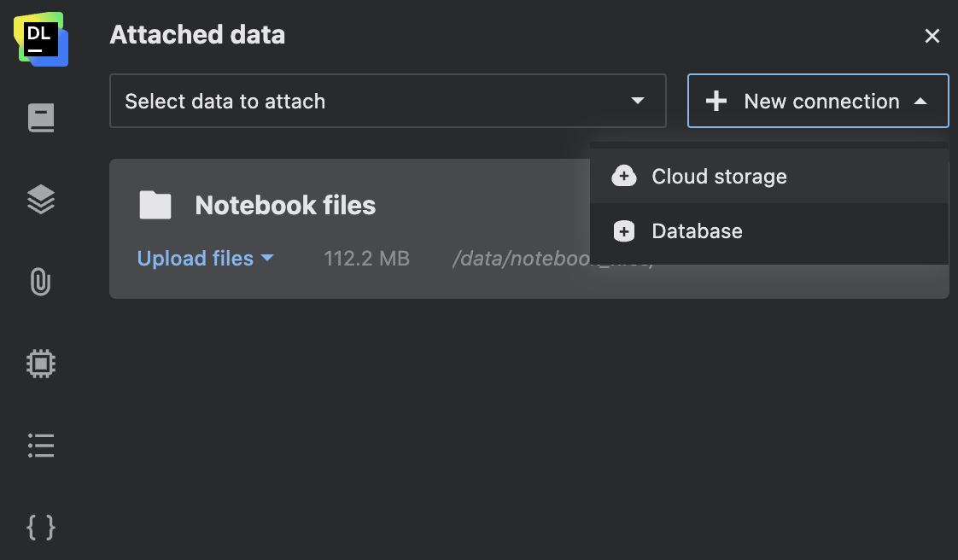Click the plus icon beside Database
Viewport: 958px width, 560px height.
624,230
